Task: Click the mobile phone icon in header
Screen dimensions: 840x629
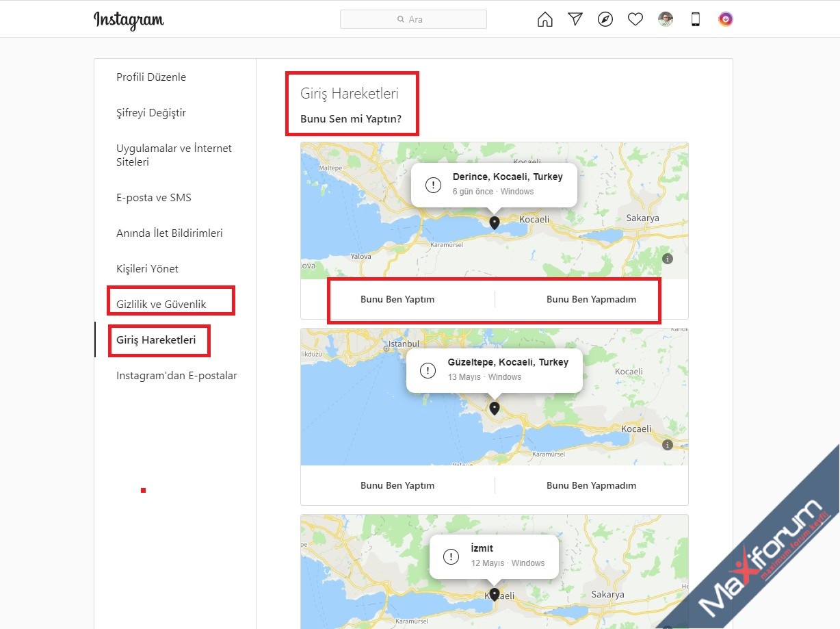Action: pyautogui.click(x=696, y=19)
